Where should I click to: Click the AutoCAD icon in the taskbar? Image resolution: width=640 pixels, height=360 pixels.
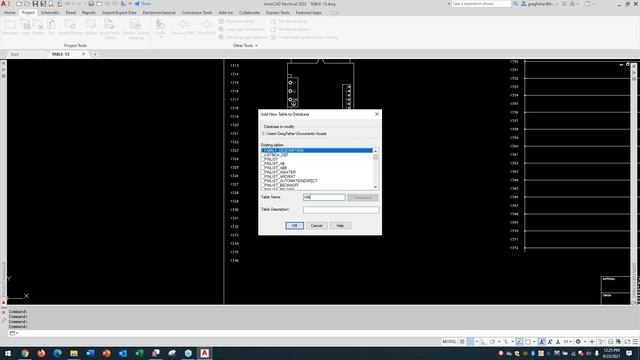[204, 353]
